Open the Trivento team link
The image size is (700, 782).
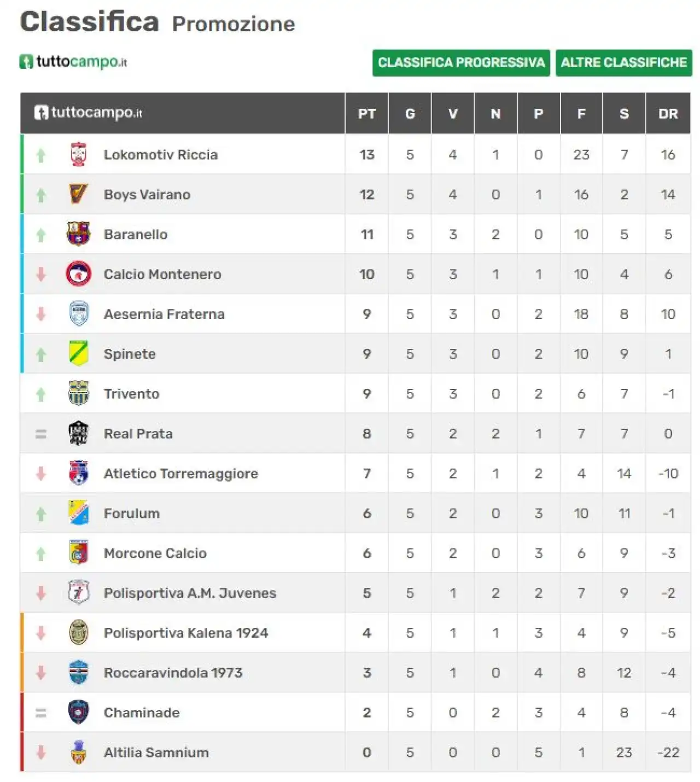(132, 394)
